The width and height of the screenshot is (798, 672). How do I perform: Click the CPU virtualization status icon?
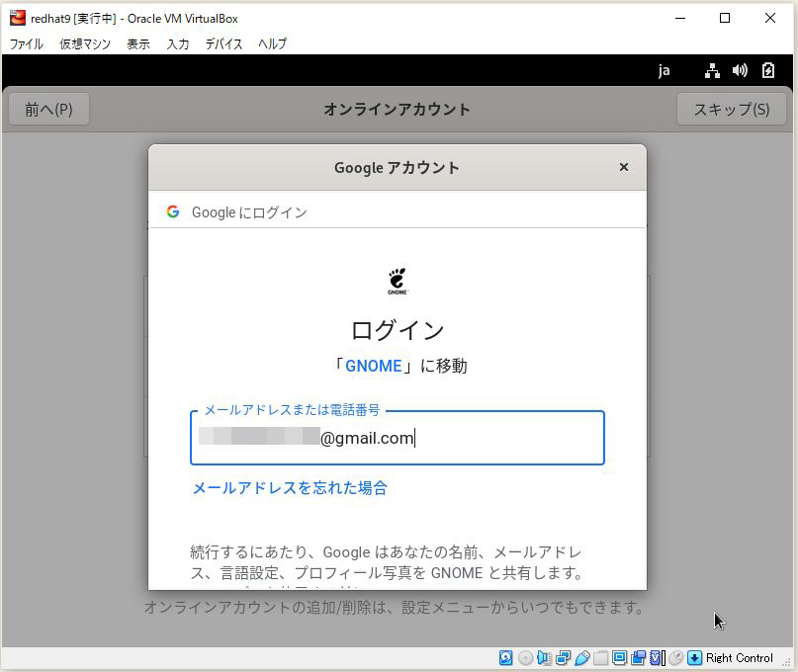point(657,658)
